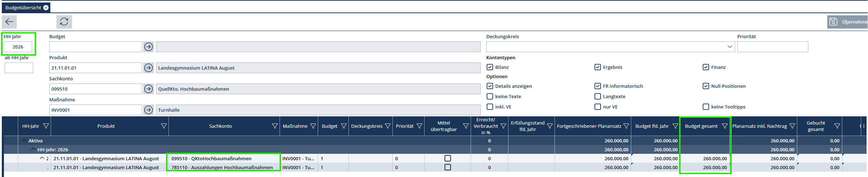Viewport: 868px width, 177px height.
Task: Collapse the Aktiva group row
Action: [x=24, y=141]
